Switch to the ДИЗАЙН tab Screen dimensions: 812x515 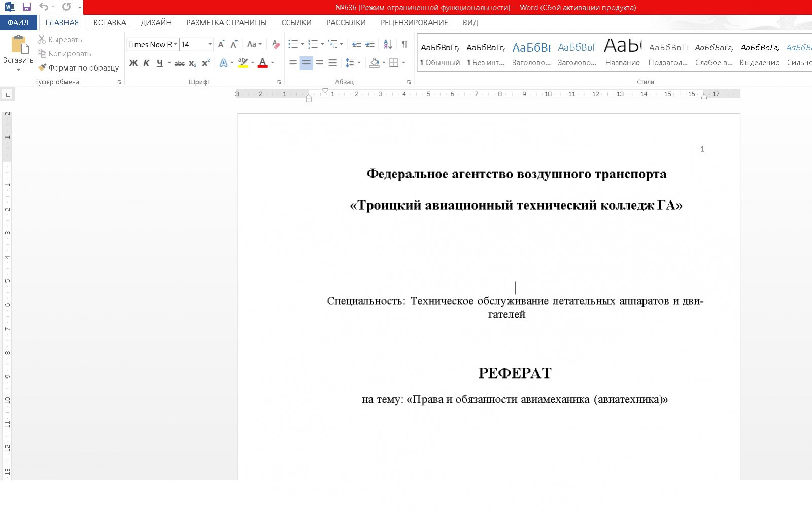(156, 23)
